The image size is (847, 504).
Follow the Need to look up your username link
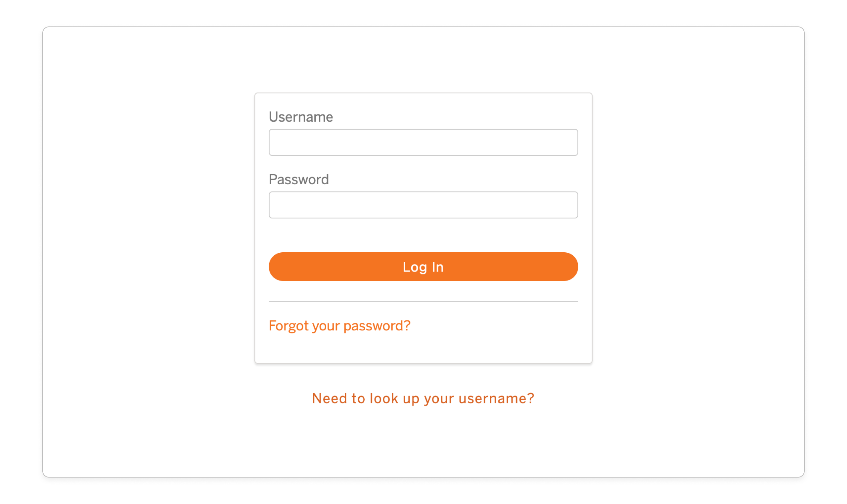(423, 399)
